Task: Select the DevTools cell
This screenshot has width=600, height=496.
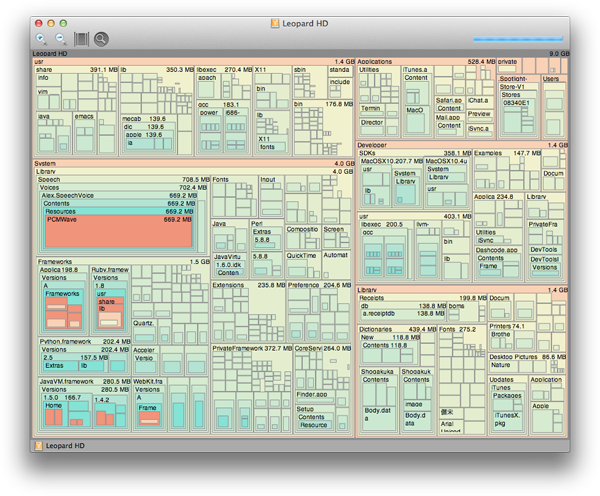Action: (x=545, y=250)
